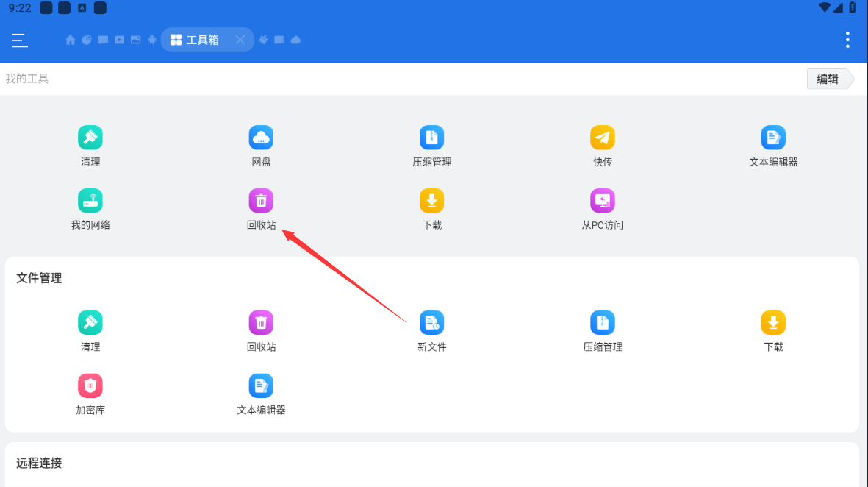
Task: Open the storage analysis pie chart tab
Action: [87, 40]
